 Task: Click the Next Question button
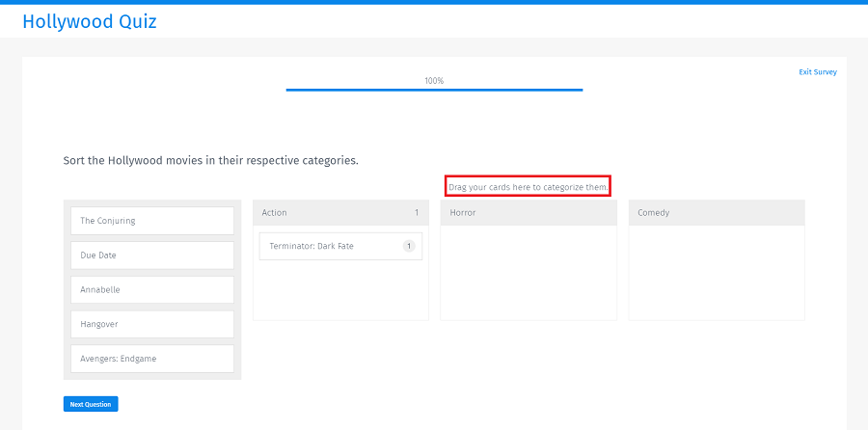click(x=91, y=404)
